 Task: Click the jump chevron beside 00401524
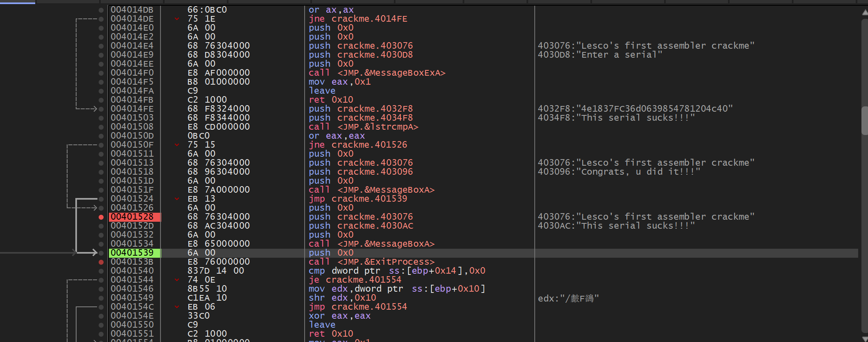pos(177,199)
